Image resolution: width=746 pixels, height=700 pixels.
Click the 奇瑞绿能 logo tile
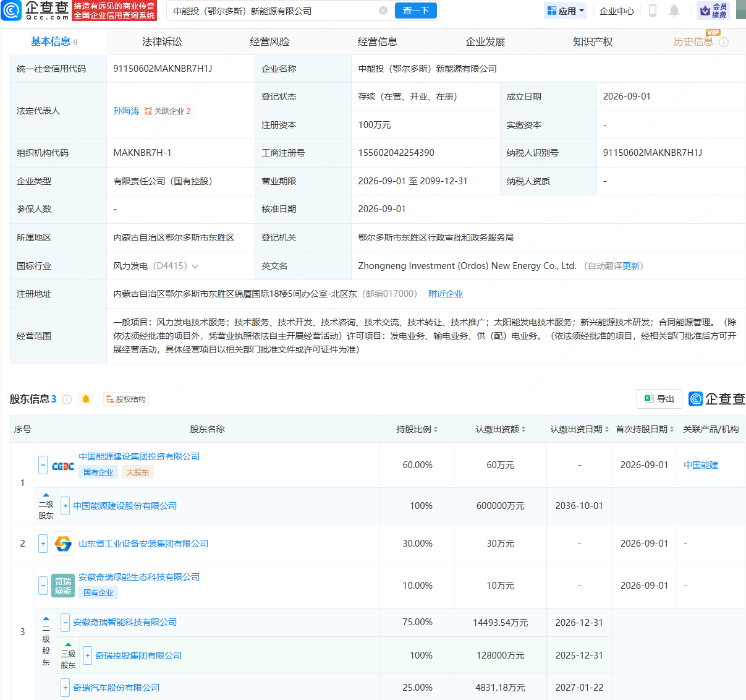[x=63, y=586]
